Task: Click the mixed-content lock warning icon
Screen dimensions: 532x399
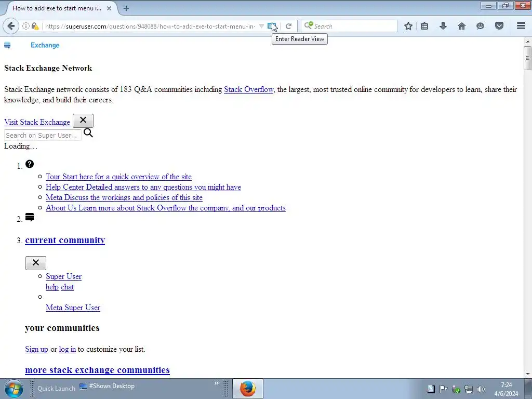Action: (35, 26)
